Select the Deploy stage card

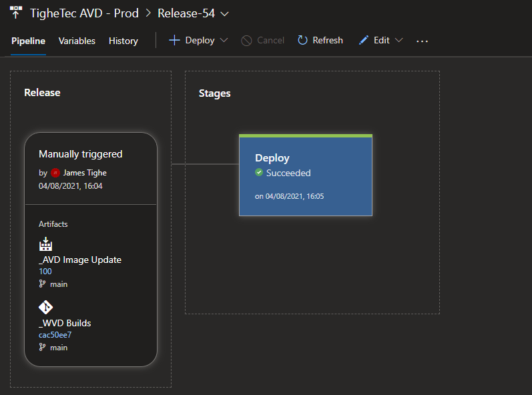[x=305, y=175]
